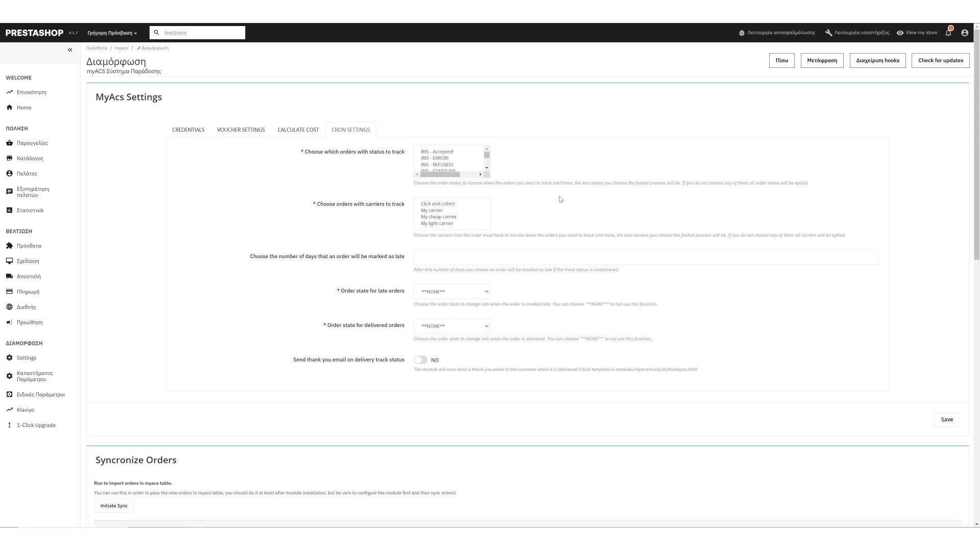Open Order state for delivered orders dropdown
Image resolution: width=980 pixels, height=551 pixels.
point(452,326)
